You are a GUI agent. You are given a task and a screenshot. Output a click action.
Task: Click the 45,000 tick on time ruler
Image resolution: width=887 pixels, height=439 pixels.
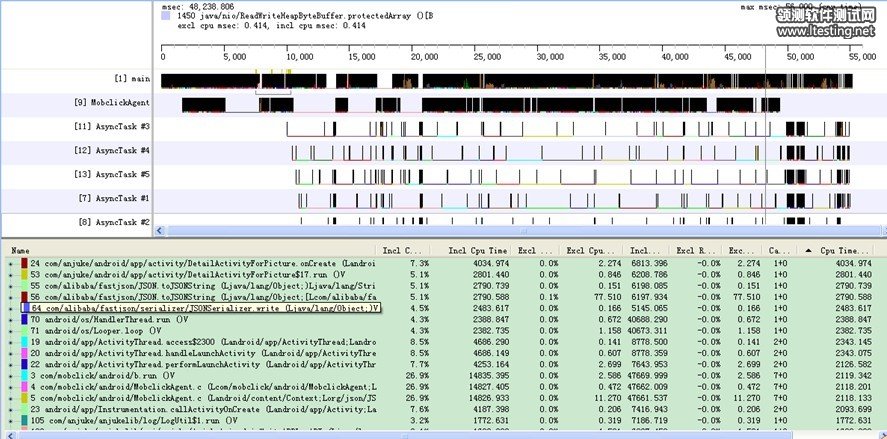pyautogui.click(x=738, y=57)
